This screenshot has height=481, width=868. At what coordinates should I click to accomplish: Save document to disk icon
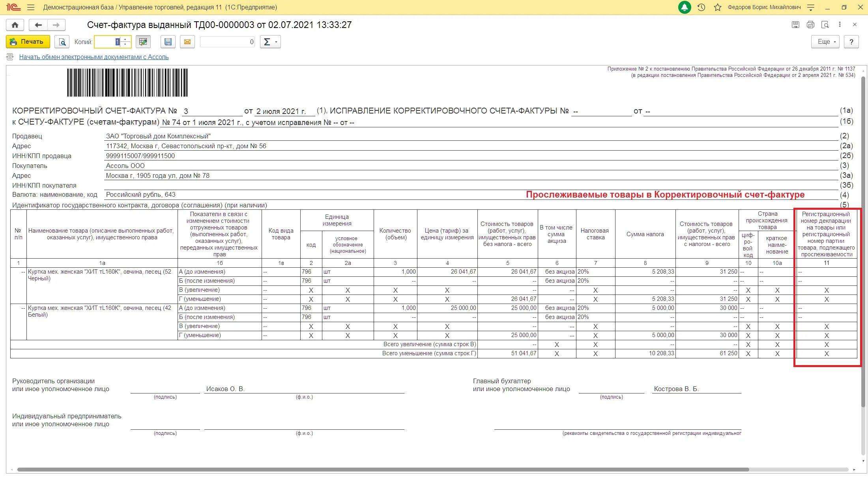click(168, 42)
